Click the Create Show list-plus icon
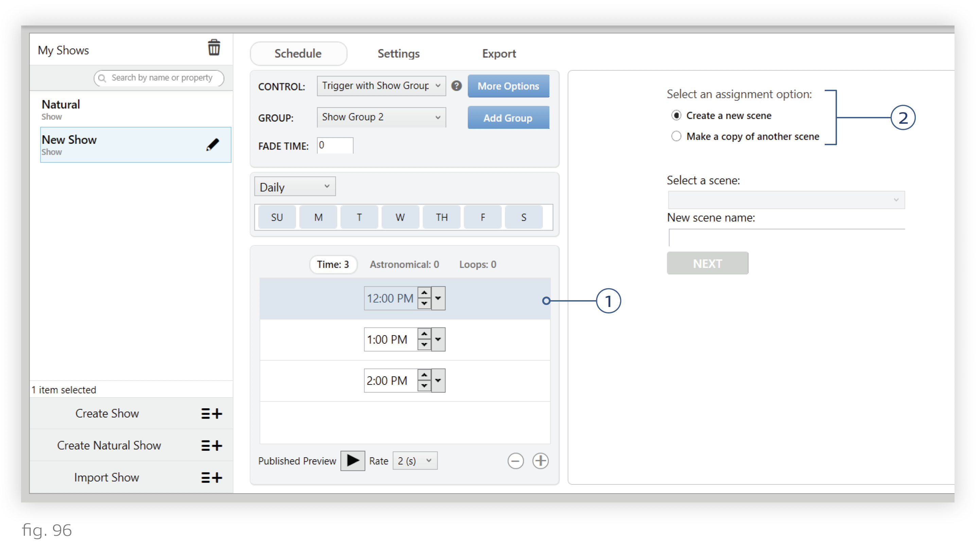 click(211, 413)
